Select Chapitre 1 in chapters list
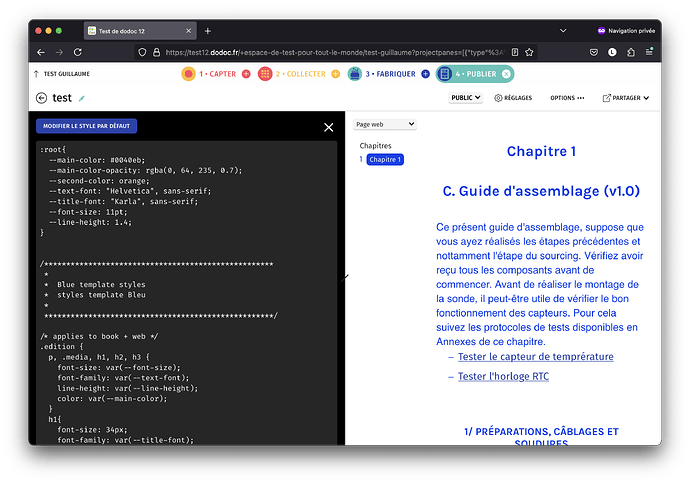 click(385, 159)
